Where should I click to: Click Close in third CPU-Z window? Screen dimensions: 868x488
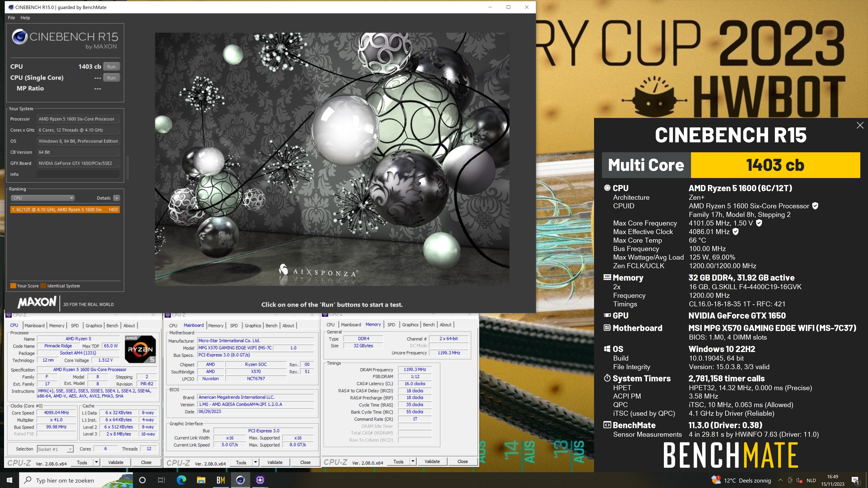click(462, 461)
